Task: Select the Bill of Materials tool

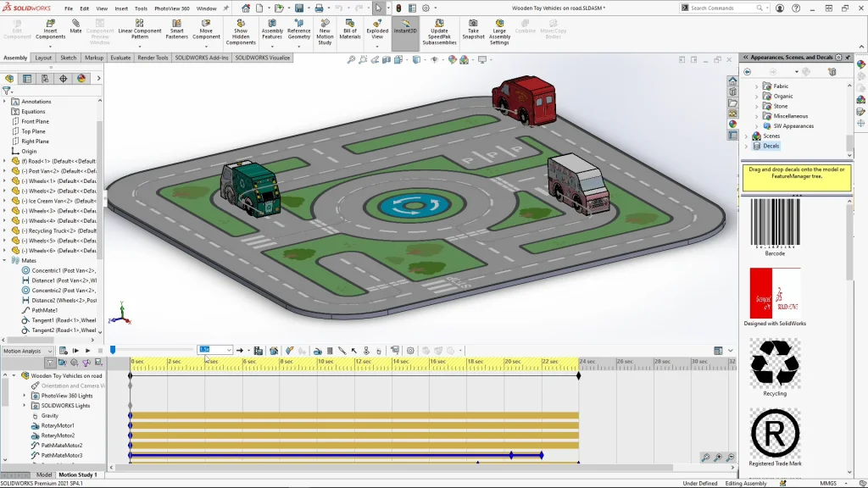Action: [x=350, y=25]
